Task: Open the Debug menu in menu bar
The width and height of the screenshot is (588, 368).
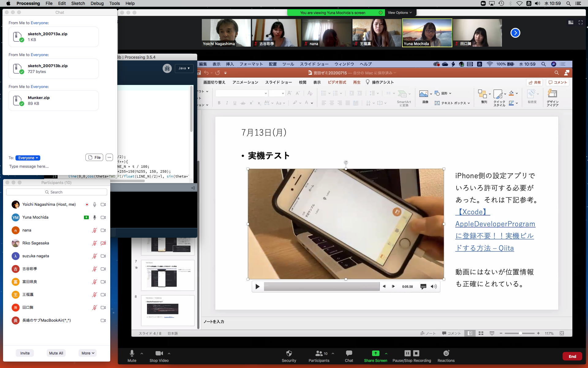Action: click(97, 3)
